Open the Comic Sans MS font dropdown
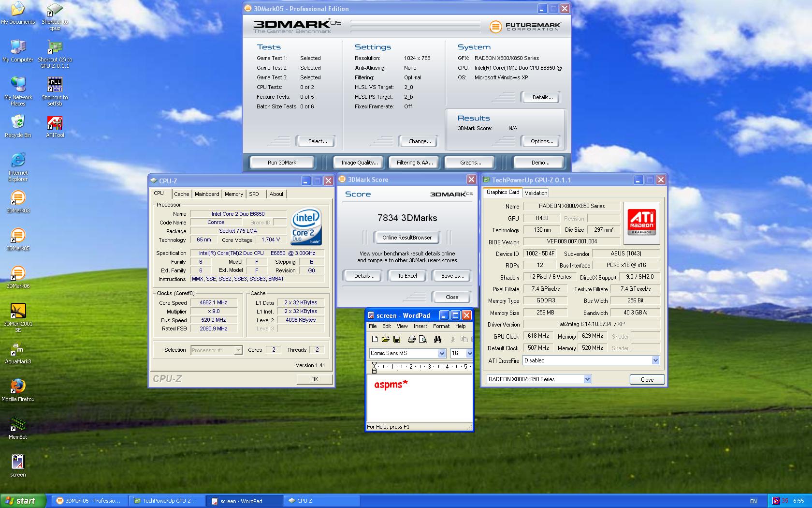Viewport: 812px width, 508px height. pos(442,353)
